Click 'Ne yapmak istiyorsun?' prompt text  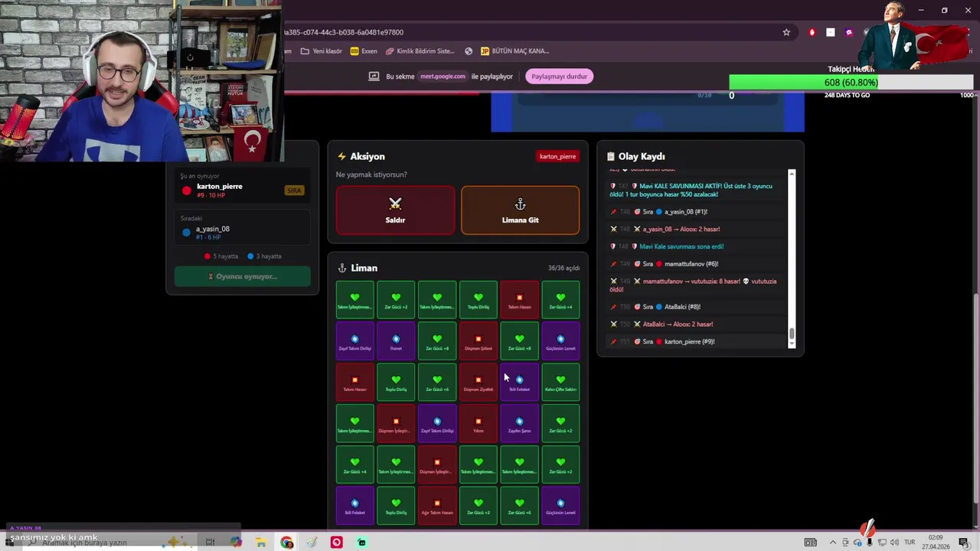click(x=371, y=174)
